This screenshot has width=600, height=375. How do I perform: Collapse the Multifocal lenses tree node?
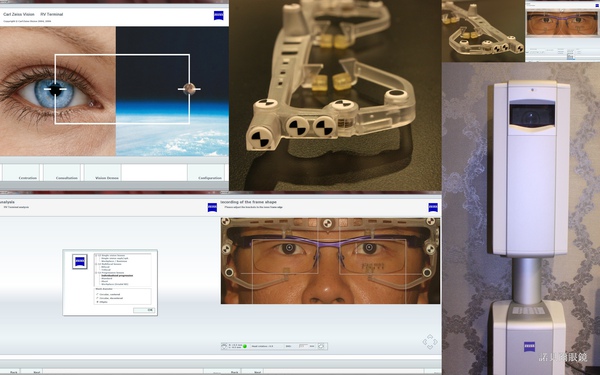point(96,264)
